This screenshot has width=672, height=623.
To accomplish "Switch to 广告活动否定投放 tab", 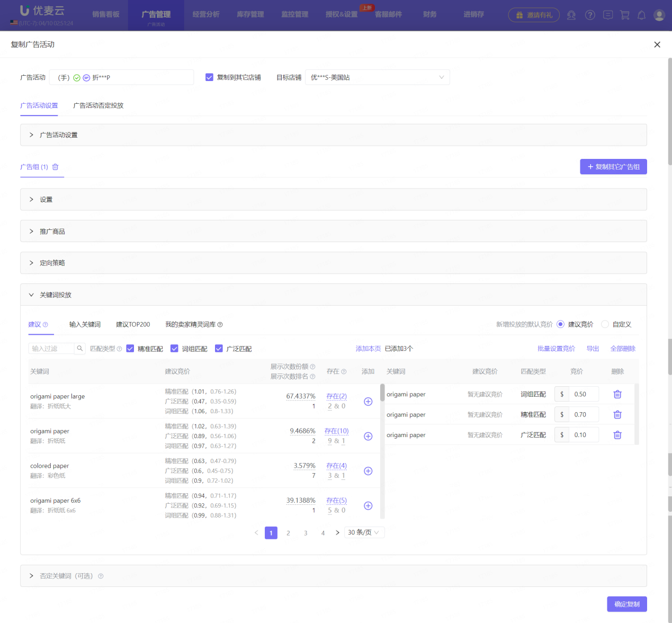I will pyautogui.click(x=98, y=105).
